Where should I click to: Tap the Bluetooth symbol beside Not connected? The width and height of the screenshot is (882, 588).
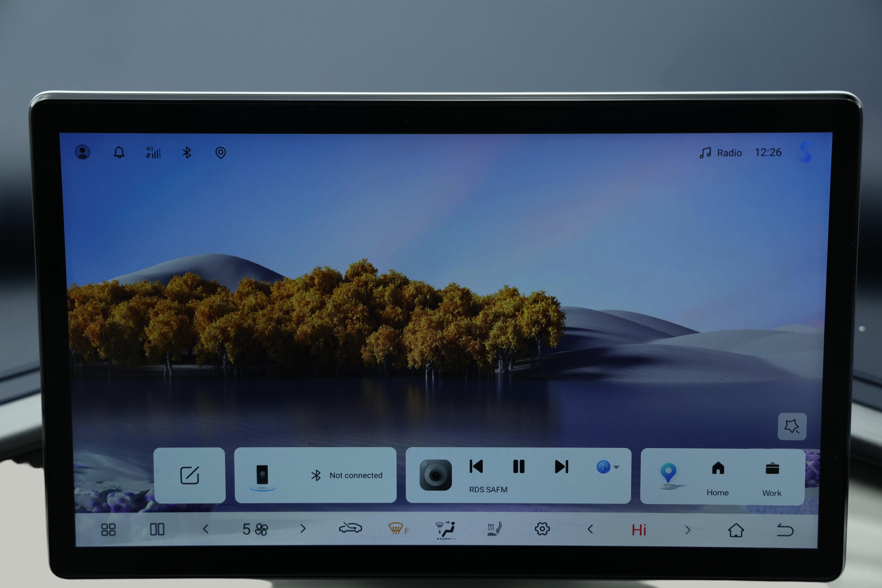(x=316, y=475)
